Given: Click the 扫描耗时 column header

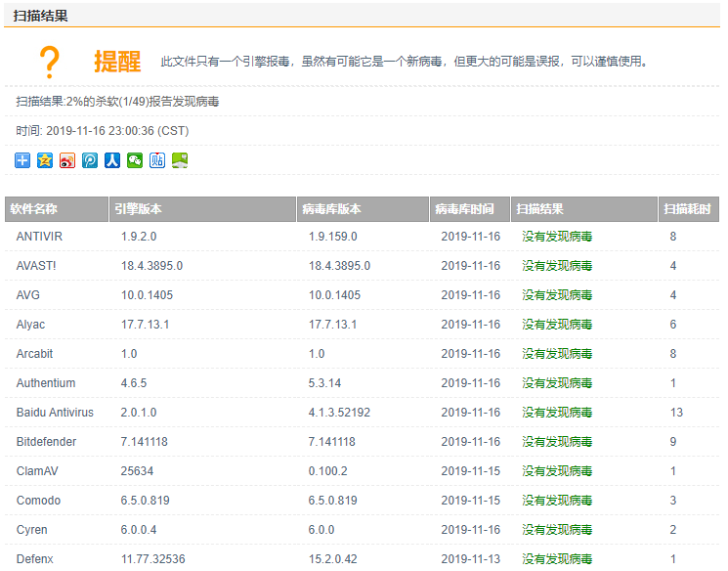Looking at the screenshot, I should (x=689, y=209).
